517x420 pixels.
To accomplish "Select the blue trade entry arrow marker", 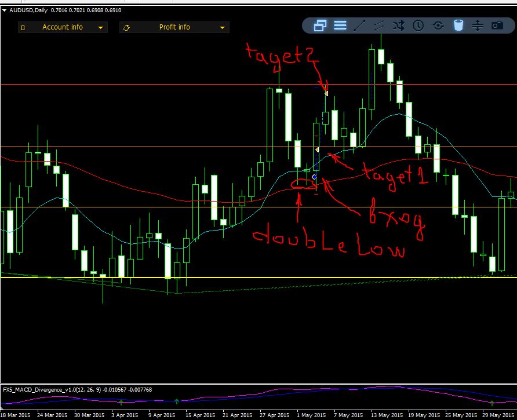I will pyautogui.click(x=314, y=177).
